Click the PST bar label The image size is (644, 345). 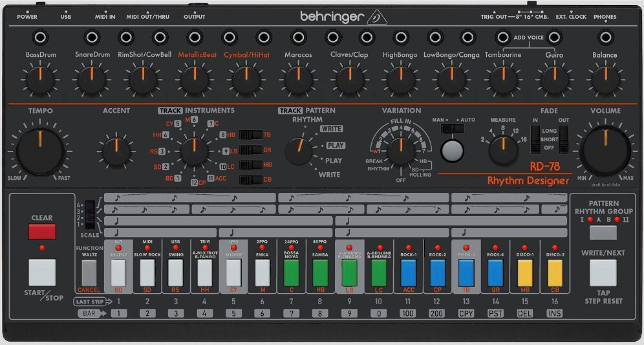pyautogui.click(x=495, y=313)
